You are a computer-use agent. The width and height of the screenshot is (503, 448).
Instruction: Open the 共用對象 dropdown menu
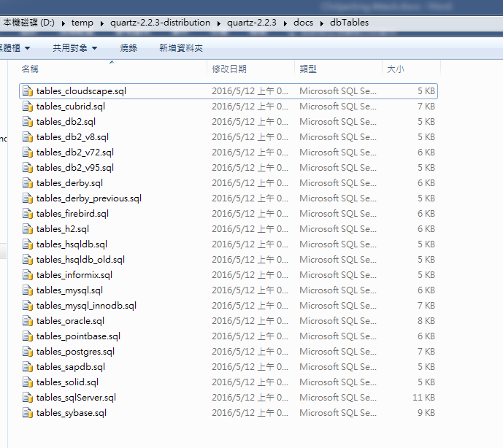(x=74, y=48)
